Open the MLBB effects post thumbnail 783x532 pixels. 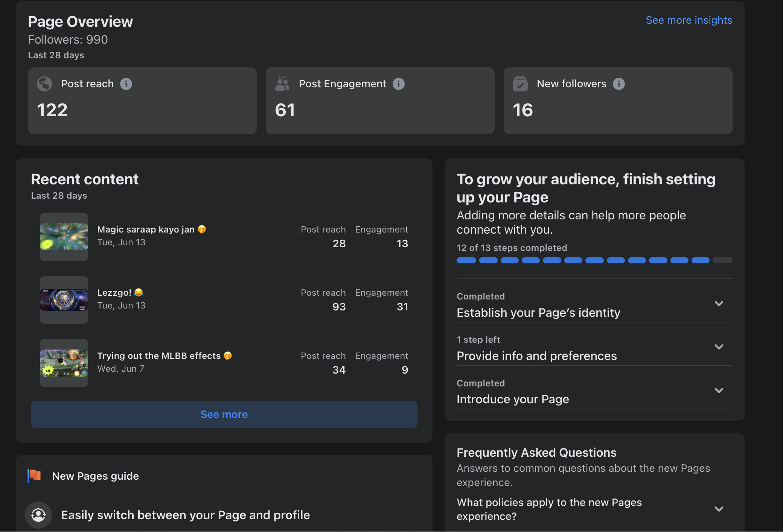64,363
